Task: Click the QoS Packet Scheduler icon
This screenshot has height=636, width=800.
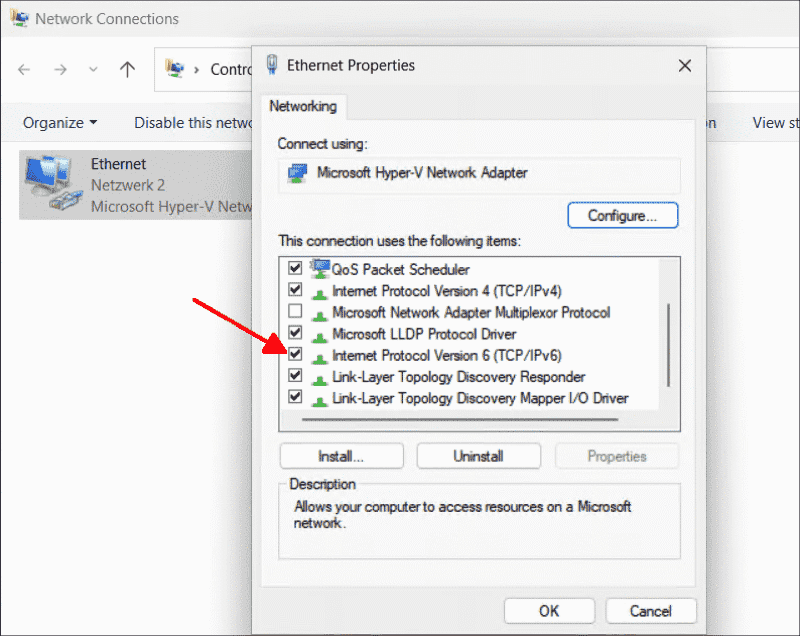Action: click(320, 267)
